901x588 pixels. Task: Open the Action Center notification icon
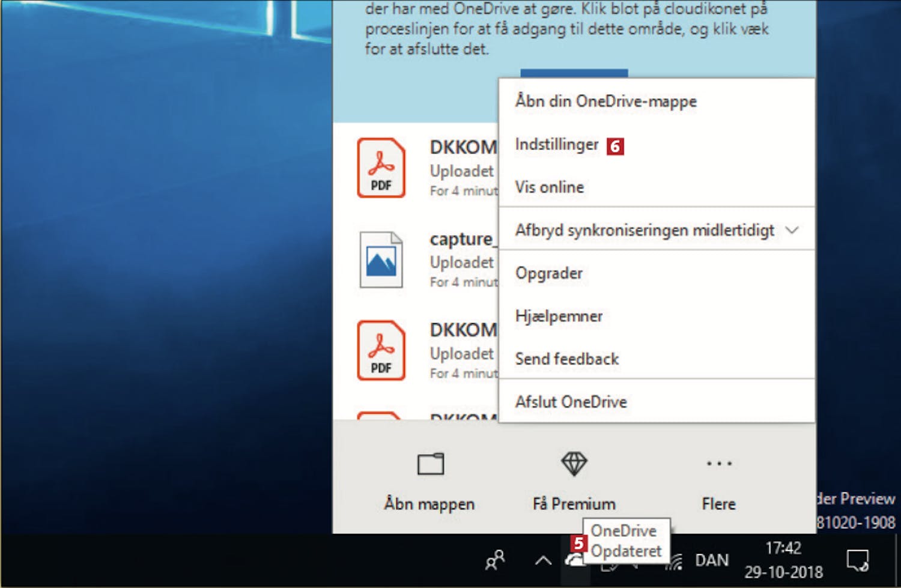[x=858, y=560]
